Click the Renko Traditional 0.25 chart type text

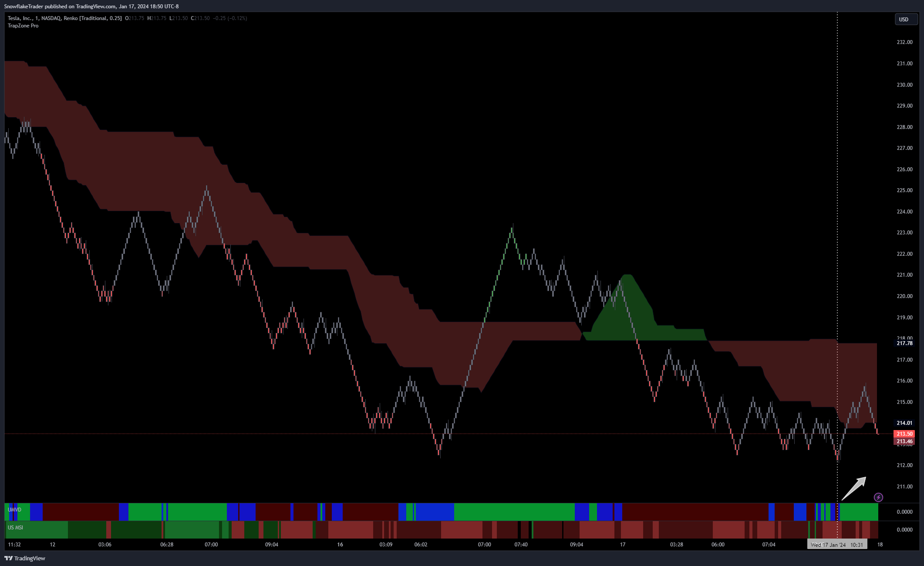click(93, 18)
